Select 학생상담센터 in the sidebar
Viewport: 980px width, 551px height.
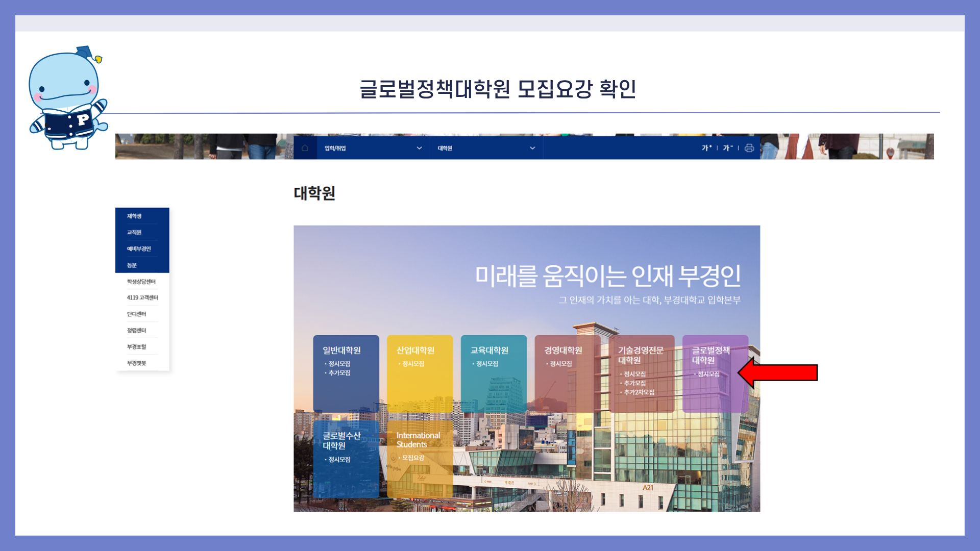(141, 282)
